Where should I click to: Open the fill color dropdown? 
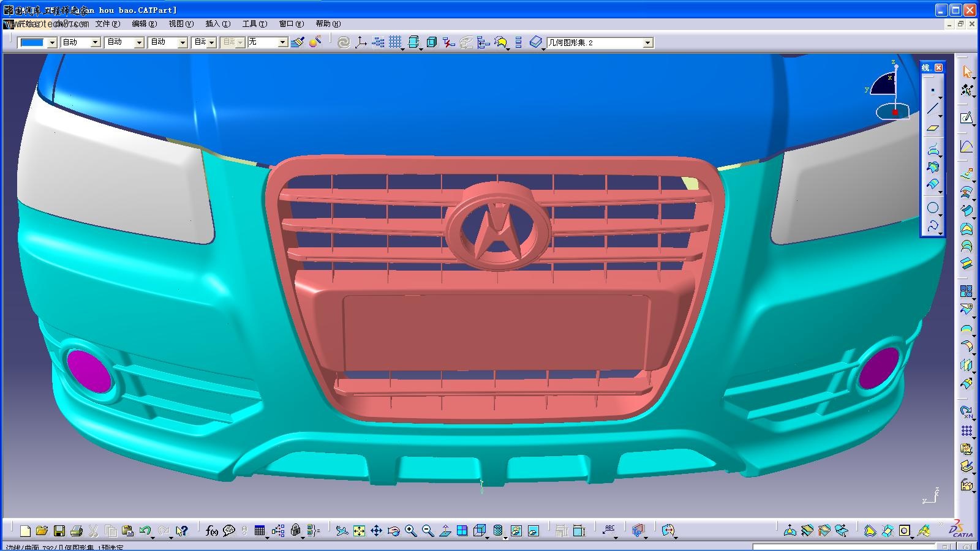(52, 42)
